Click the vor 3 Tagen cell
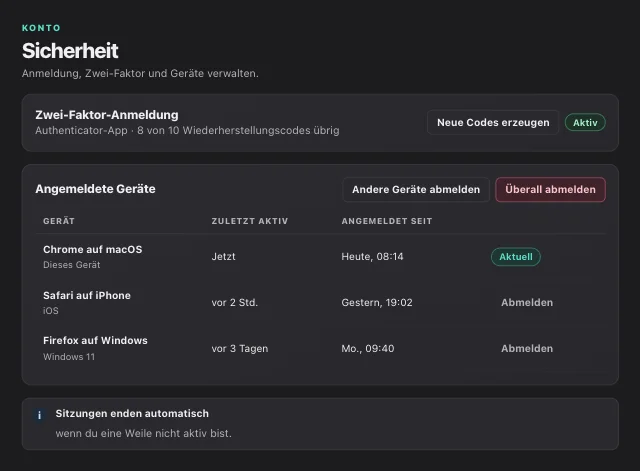Screen dimensions: 640x471 [240, 349]
